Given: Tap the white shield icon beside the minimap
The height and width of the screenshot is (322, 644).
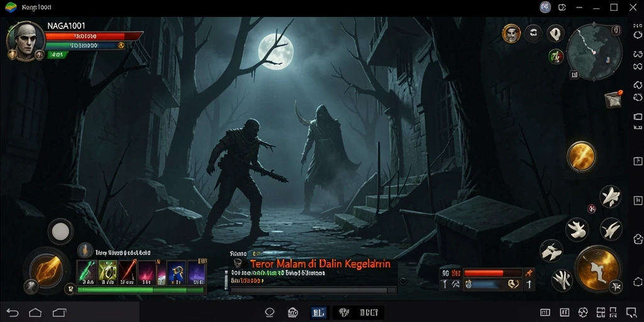Looking at the screenshot, I should tap(555, 33).
